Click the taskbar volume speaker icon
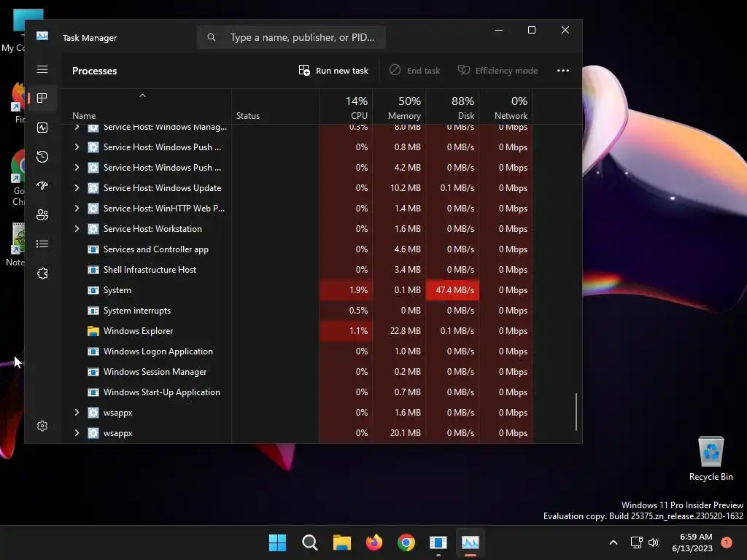The image size is (747, 560). (654, 542)
